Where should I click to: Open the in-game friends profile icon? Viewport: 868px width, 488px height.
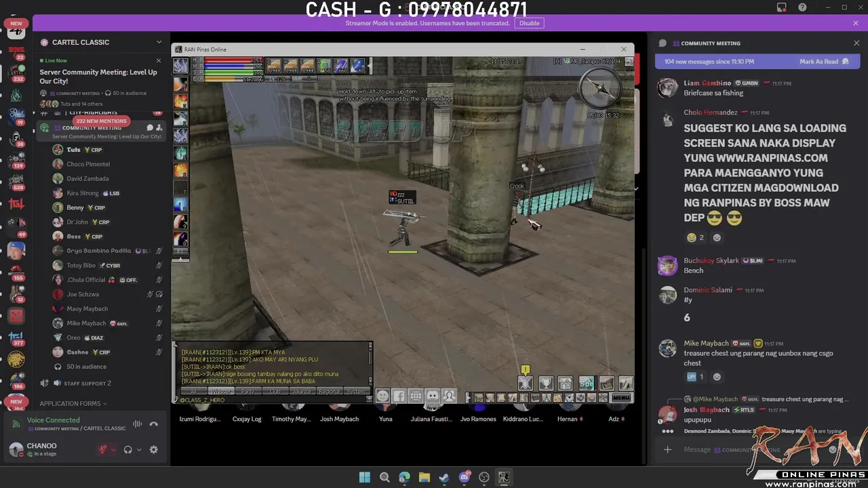(449, 396)
